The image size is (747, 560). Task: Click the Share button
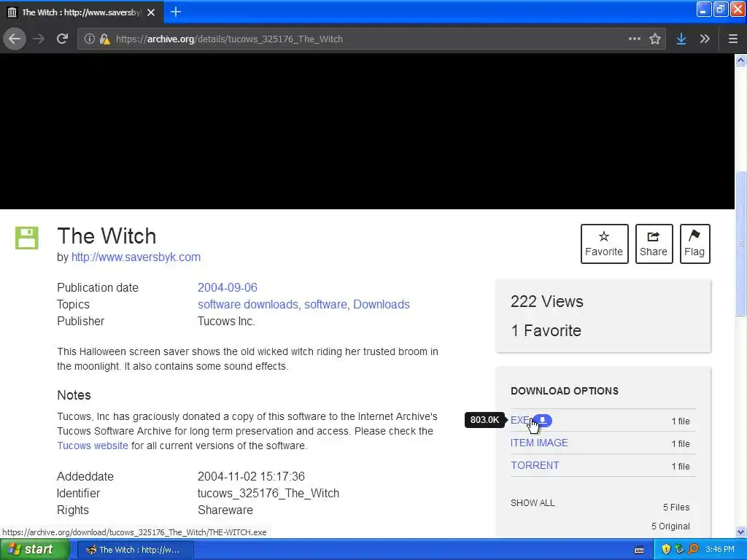point(654,244)
